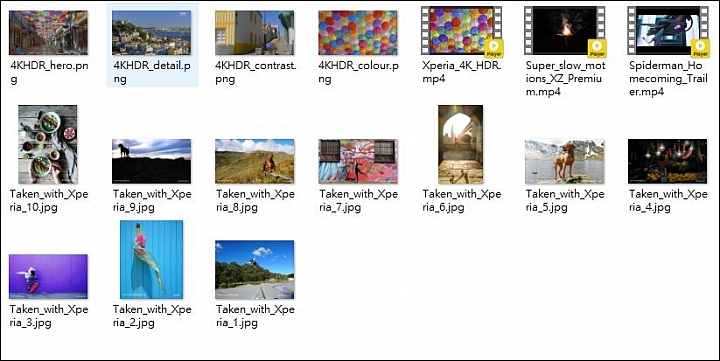Click the file name Taken_with_Xperia_2.jpg
The width and height of the screenshot is (720, 361).
(x=152, y=316)
